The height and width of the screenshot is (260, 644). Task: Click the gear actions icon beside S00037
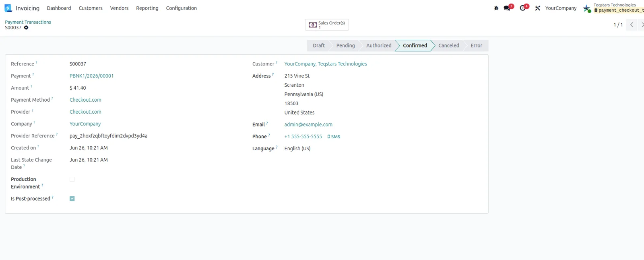click(26, 28)
